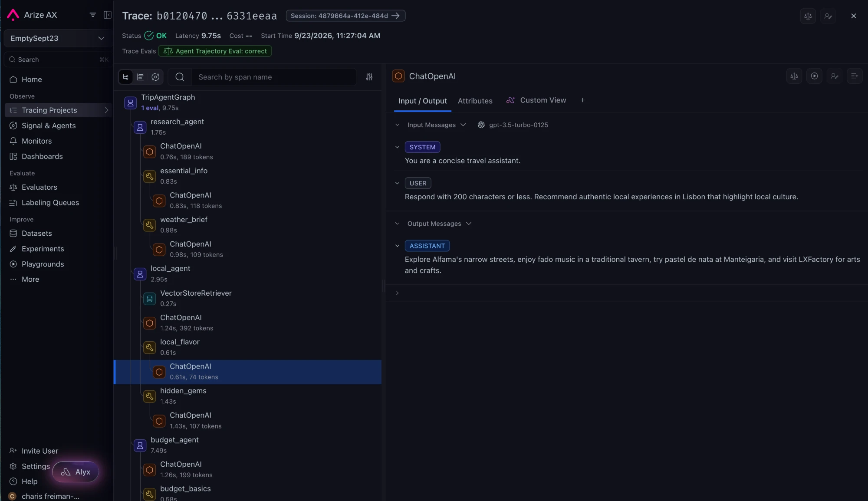868x501 pixels.
Task: Switch to the tree view of spans
Action: pyautogui.click(x=126, y=77)
